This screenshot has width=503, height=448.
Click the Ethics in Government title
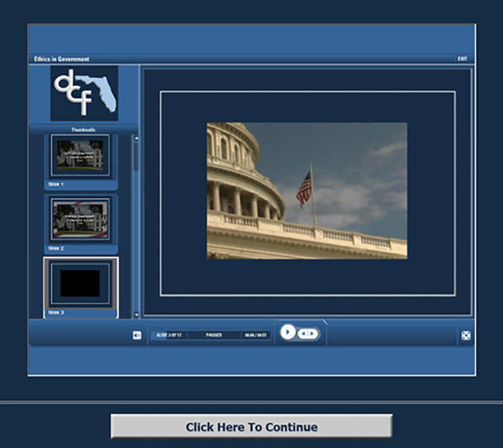[62, 59]
